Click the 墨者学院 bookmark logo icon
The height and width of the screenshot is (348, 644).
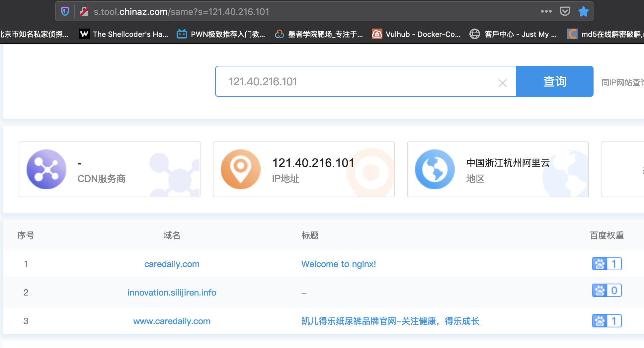(x=280, y=34)
